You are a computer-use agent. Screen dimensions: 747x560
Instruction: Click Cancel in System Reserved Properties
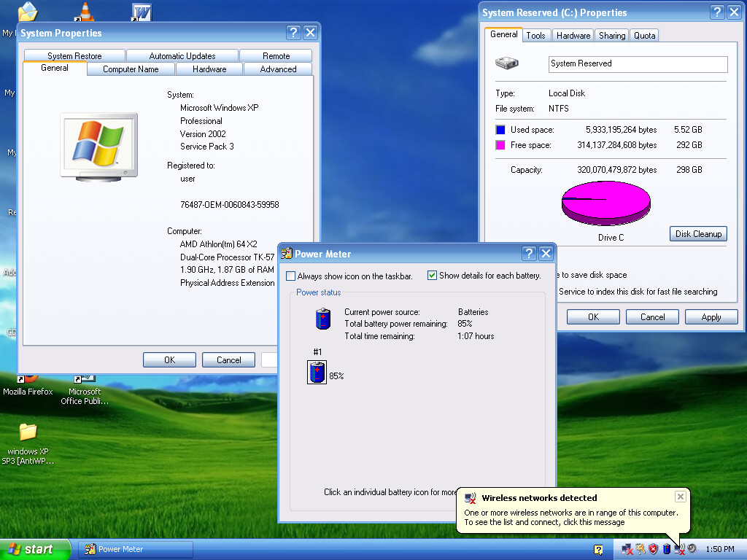click(652, 316)
